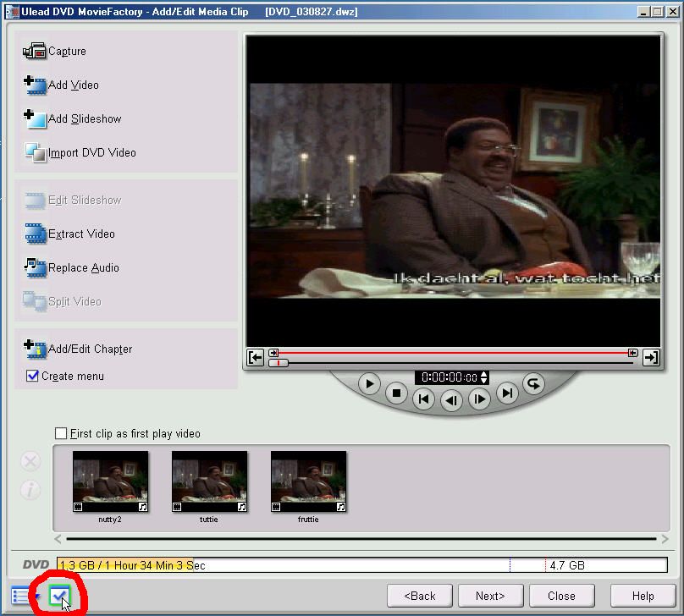The width and height of the screenshot is (684, 616).
Task: Open Add/Edit Chapter
Action: point(78,349)
